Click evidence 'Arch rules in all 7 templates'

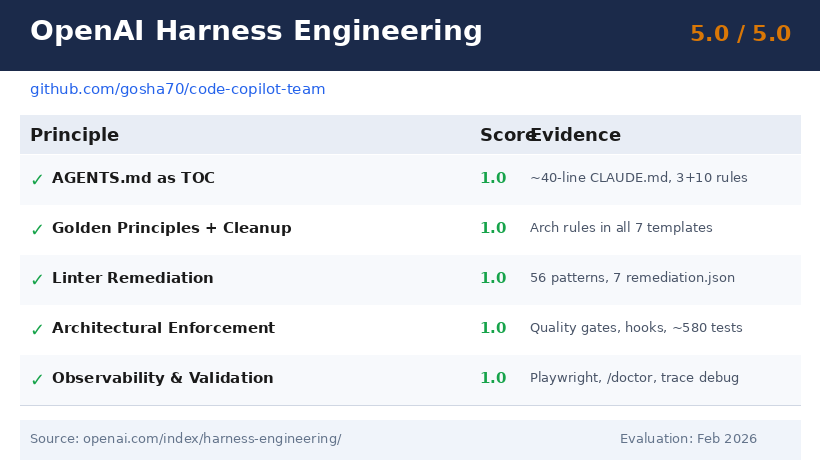pos(621,228)
